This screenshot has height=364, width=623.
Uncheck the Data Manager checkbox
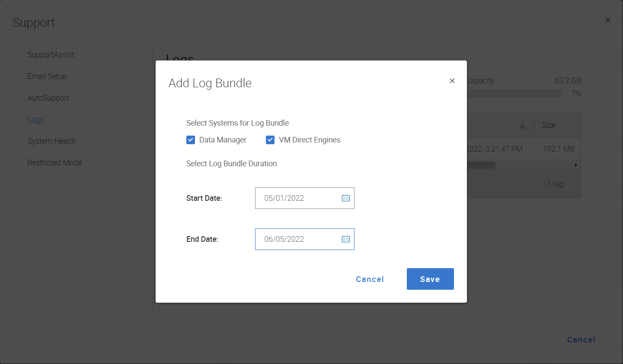(191, 139)
